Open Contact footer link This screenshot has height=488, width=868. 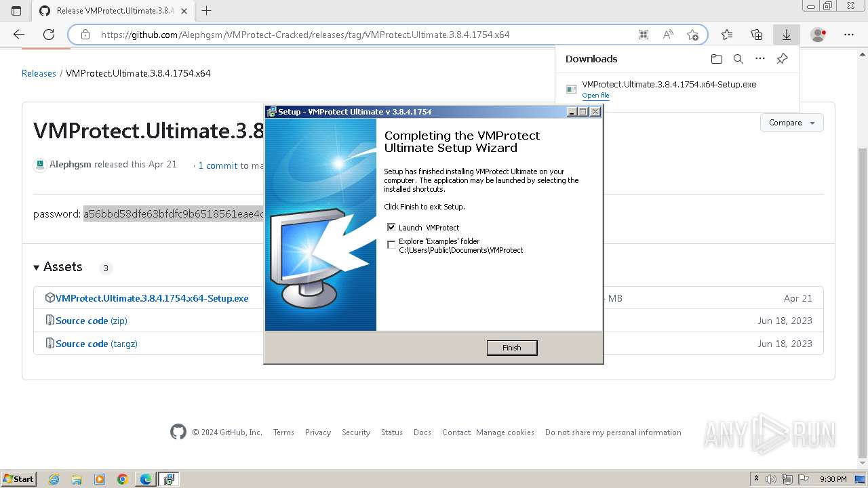pyautogui.click(x=456, y=432)
